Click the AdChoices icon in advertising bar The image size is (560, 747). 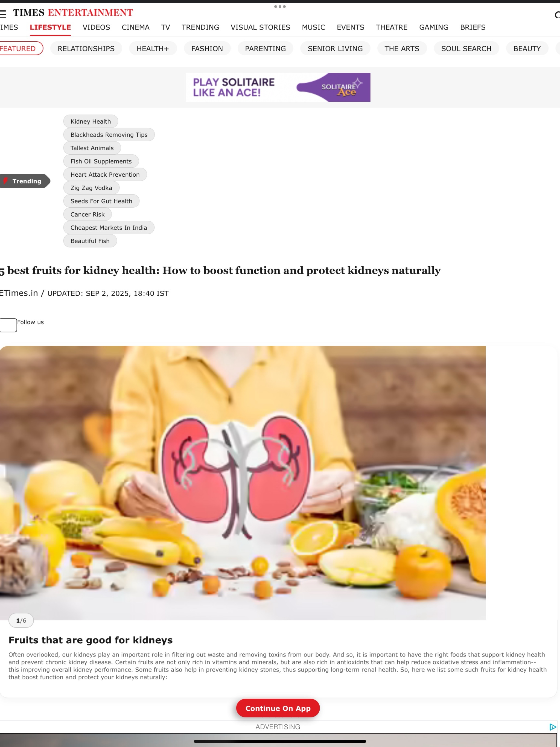click(x=553, y=727)
